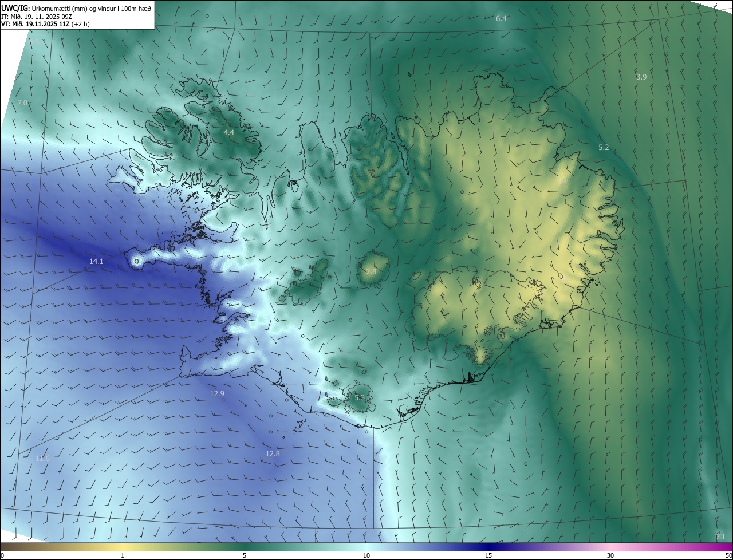This screenshot has height=560, width=733.
Task: Click the 7.1 value in the bottom right corner
Action: 720,537
